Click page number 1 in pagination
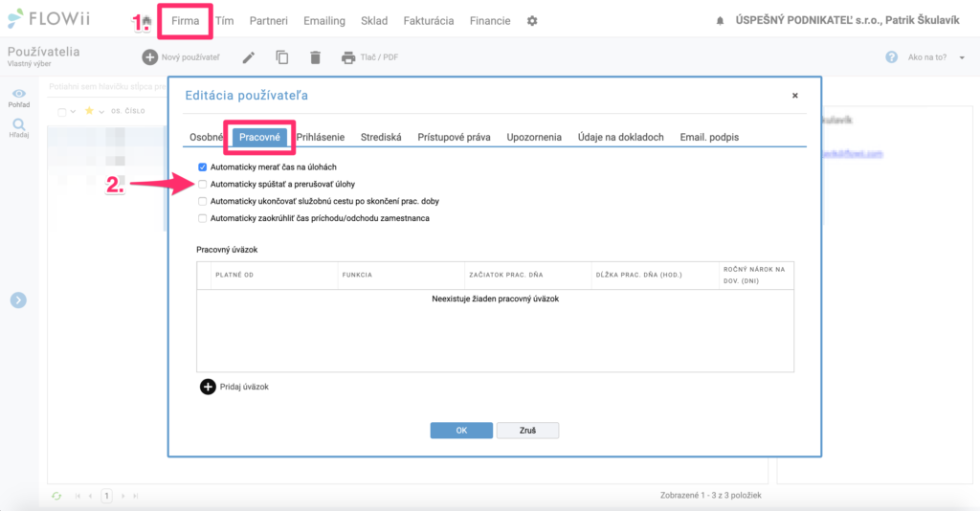 click(107, 496)
